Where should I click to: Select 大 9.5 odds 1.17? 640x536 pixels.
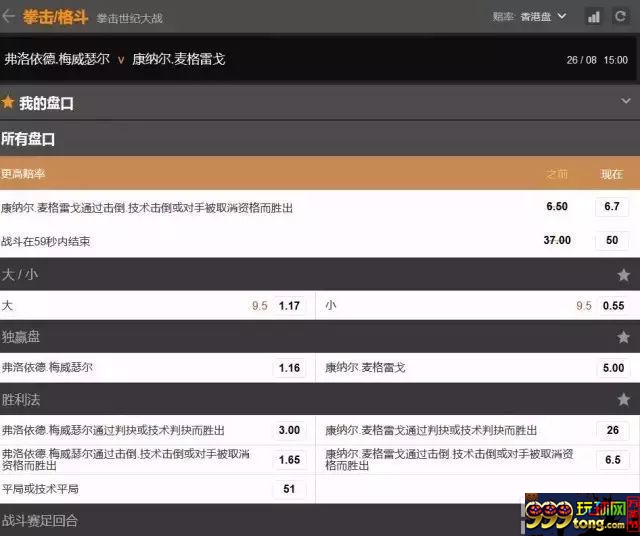[x=289, y=305]
